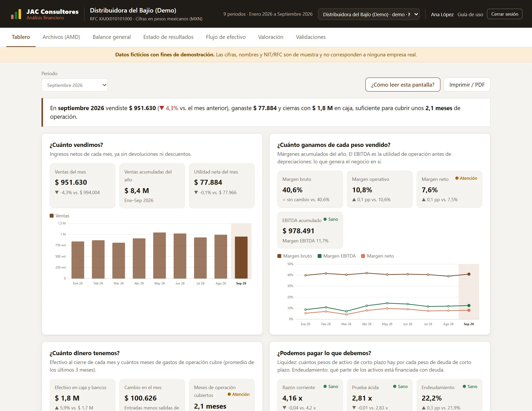Go to the Balance general tab
Screen dimensions: 532x411
click(112, 37)
